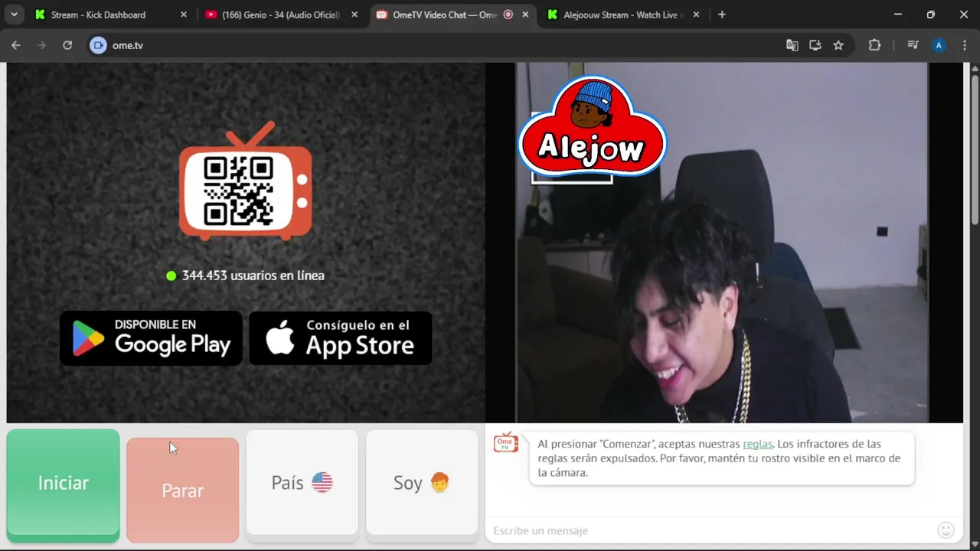Open the Alejoouw Stream tab
This screenshot has width=980, height=551.
(624, 15)
